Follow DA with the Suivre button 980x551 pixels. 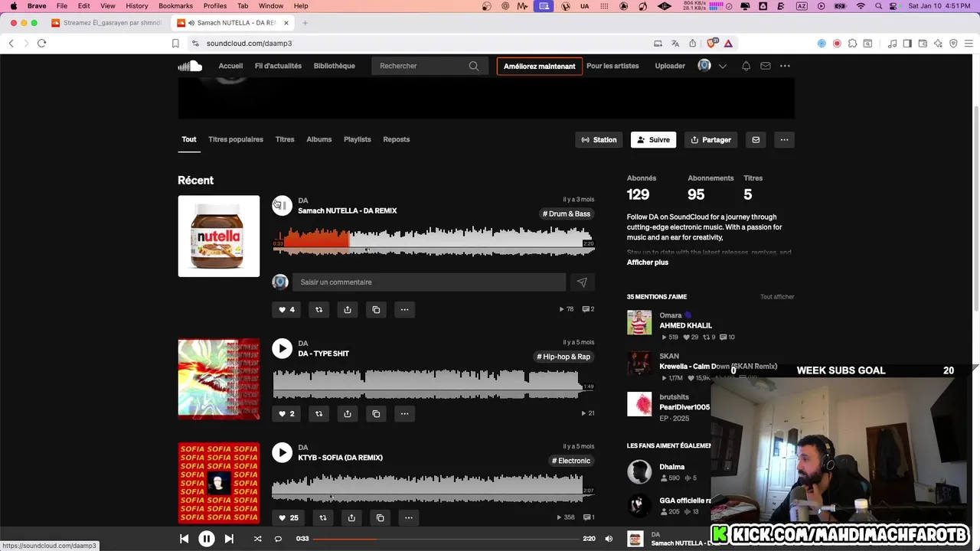653,139
